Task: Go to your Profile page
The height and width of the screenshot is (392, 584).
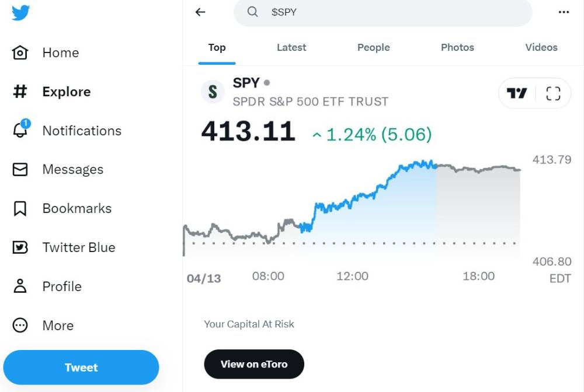Action: click(x=62, y=286)
